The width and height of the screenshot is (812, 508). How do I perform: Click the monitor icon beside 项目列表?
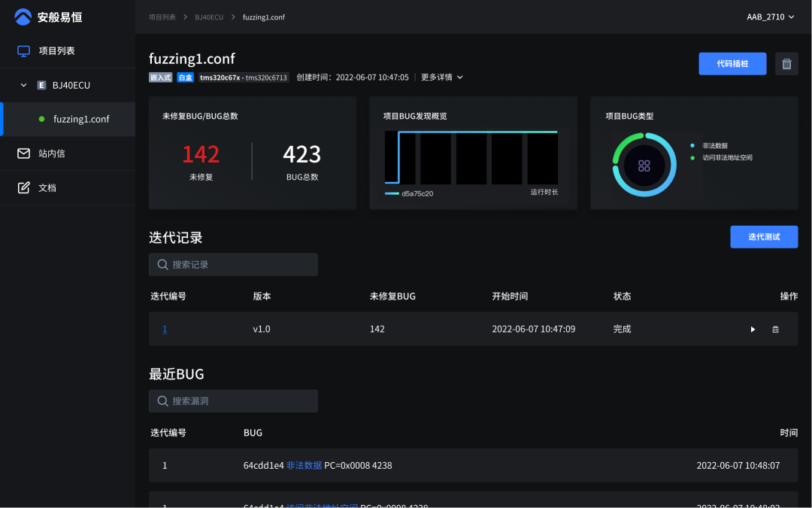pos(23,51)
